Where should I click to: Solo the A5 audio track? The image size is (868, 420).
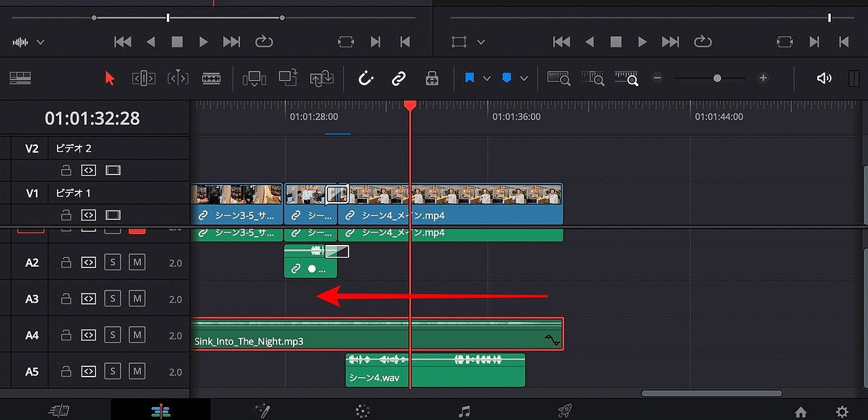pyautogui.click(x=113, y=371)
